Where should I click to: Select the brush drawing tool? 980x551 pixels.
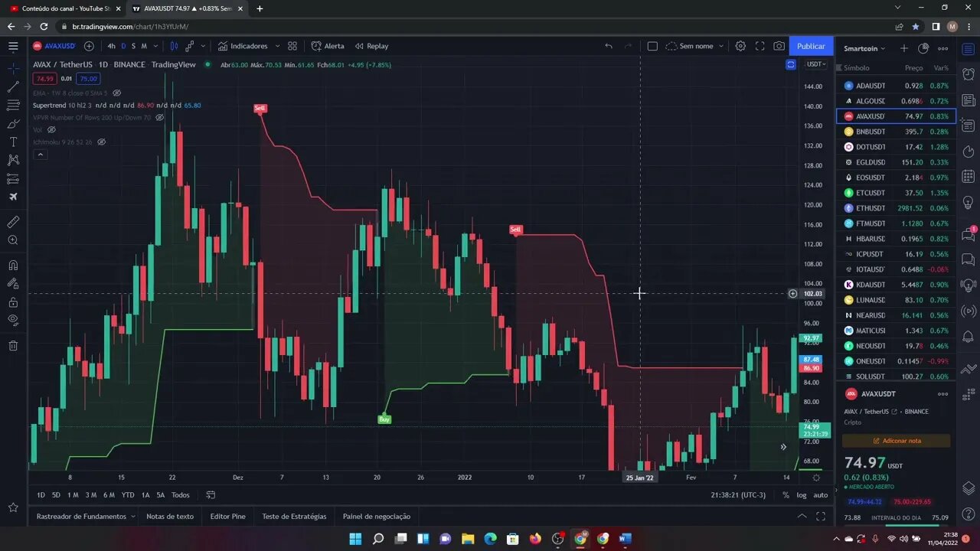click(13, 123)
